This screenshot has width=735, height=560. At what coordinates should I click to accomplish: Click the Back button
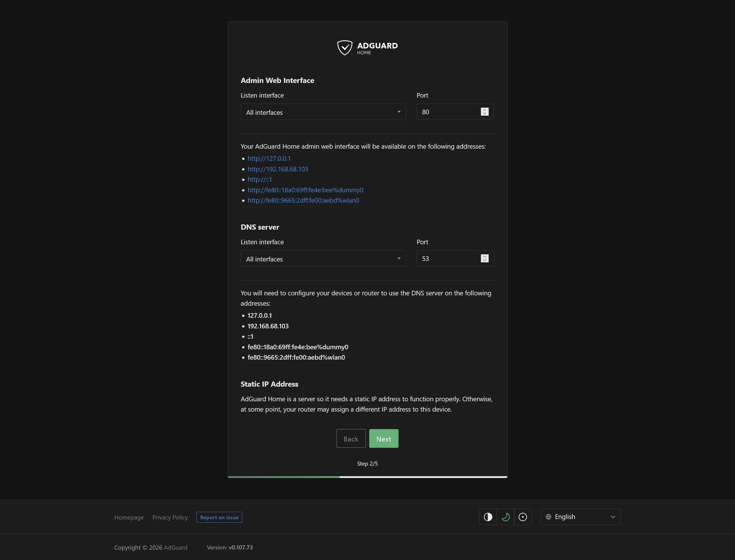[x=351, y=438]
